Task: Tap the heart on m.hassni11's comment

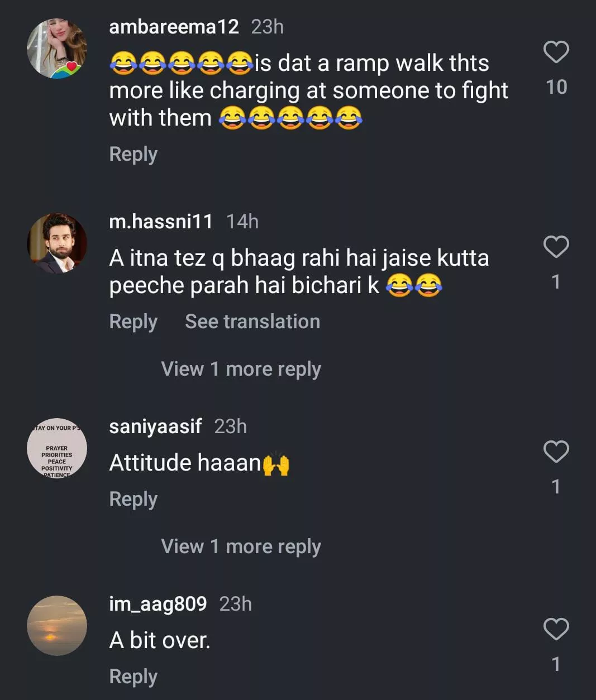Action: [x=556, y=247]
